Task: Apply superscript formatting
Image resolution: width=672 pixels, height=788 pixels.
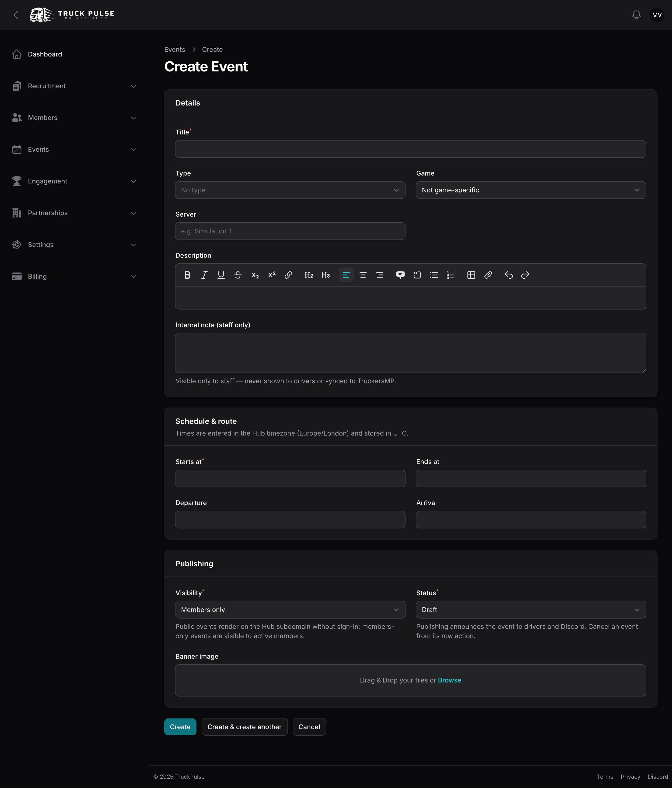Action: click(x=272, y=275)
